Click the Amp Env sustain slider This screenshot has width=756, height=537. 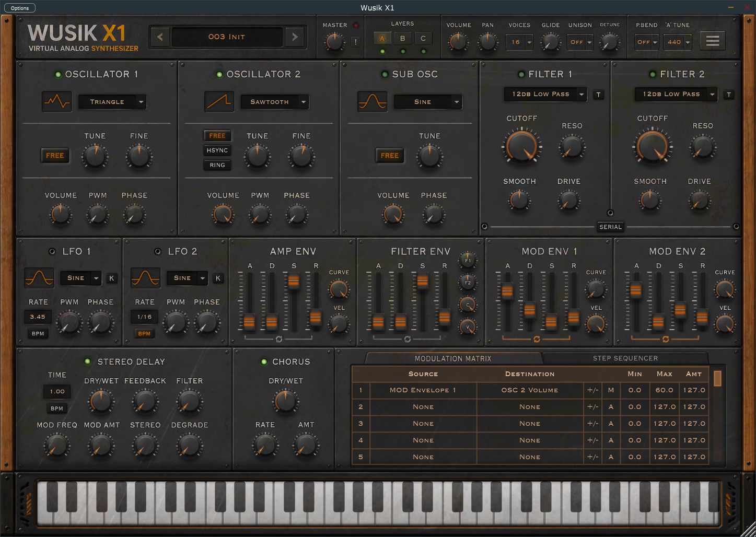(294, 282)
